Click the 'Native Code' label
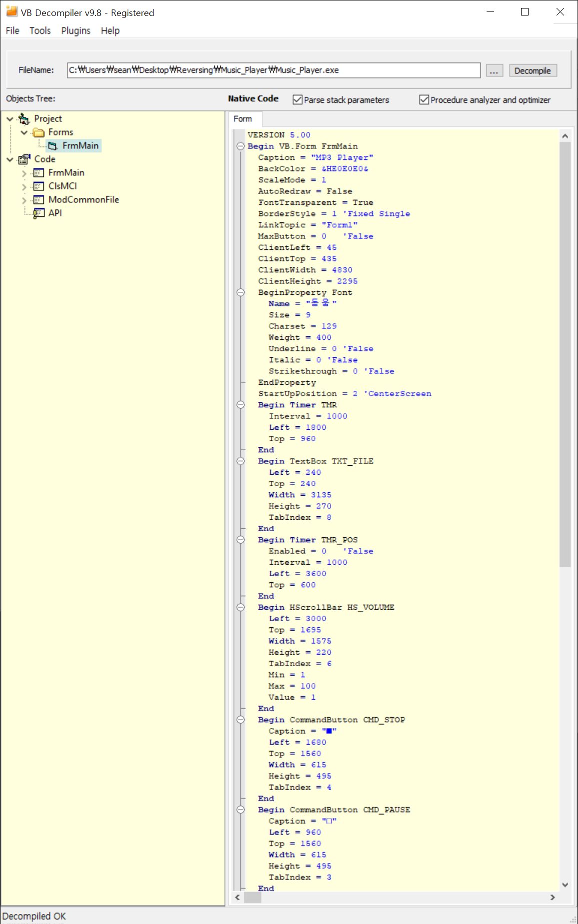Viewport: 578px width, 924px height. (253, 99)
